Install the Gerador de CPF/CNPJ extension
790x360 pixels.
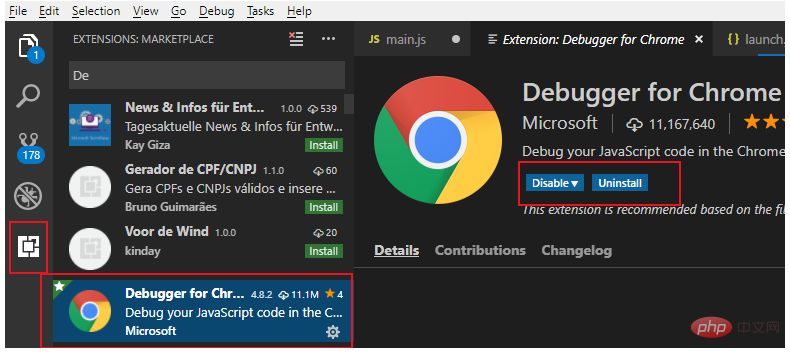pyautogui.click(x=323, y=207)
